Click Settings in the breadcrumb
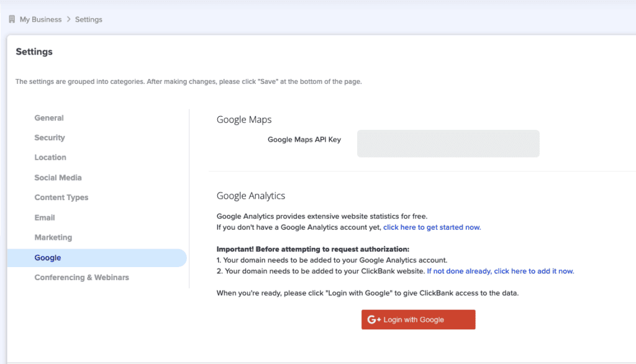 coord(88,19)
